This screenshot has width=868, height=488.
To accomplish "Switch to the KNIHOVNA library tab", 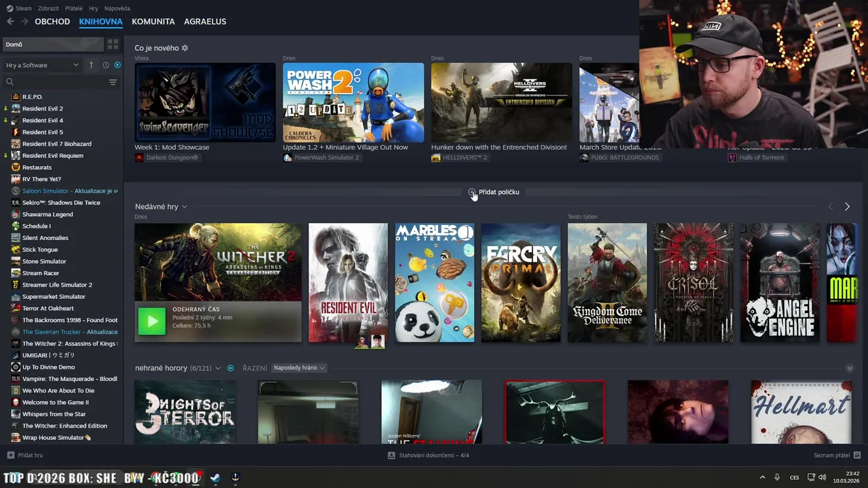I will pos(100,22).
